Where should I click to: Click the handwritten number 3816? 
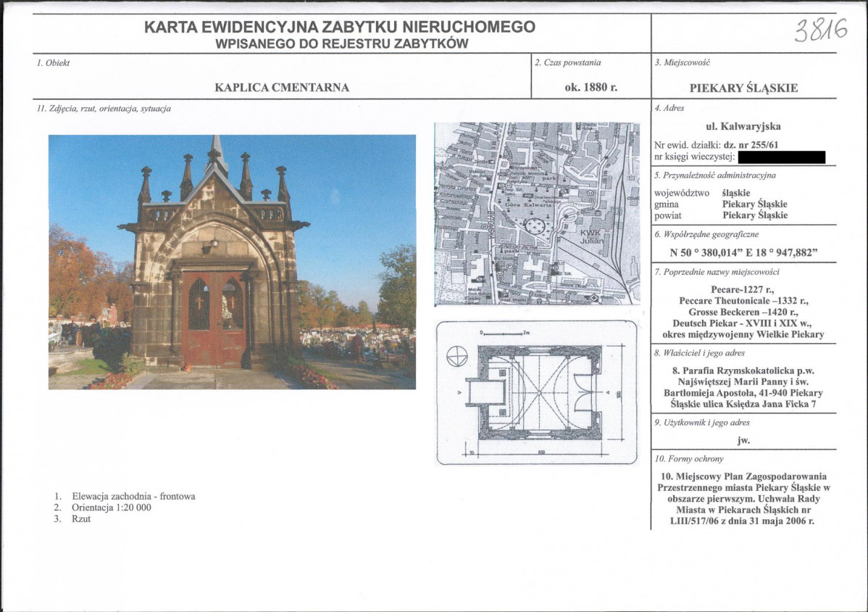click(x=820, y=30)
